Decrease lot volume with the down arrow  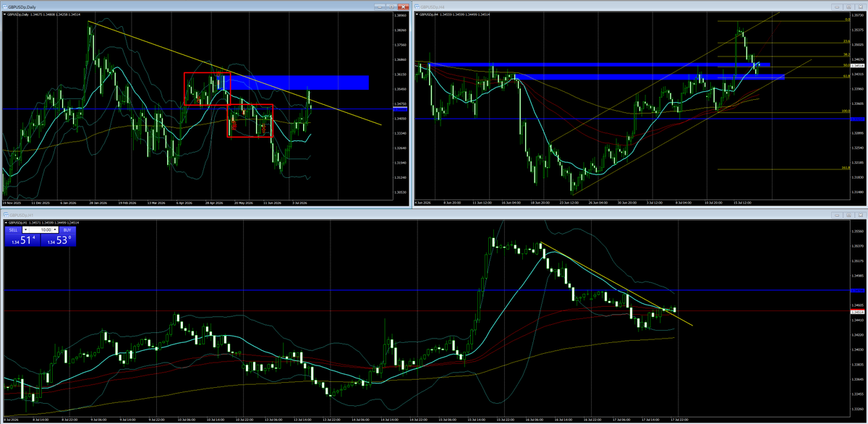[x=25, y=230]
